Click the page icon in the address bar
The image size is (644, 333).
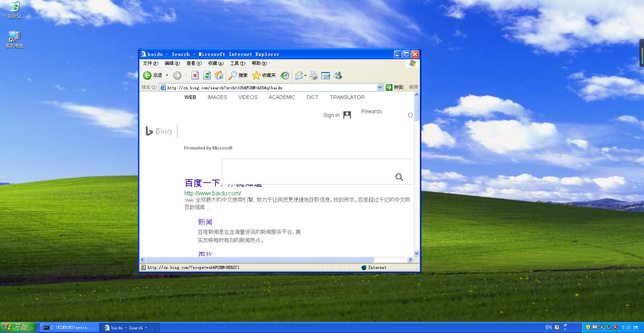coord(163,87)
